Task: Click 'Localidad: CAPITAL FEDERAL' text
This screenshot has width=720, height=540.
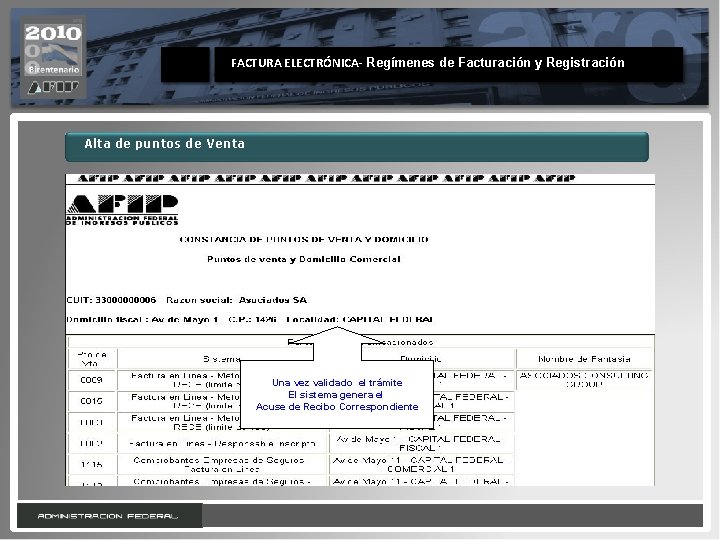Action: [360, 320]
